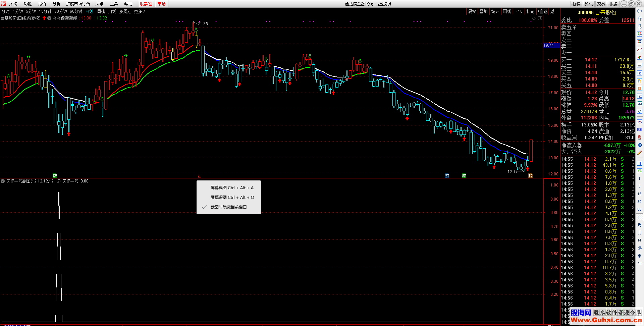Toggle 截图时隐藏当前窗口 checkmark option
Screen dimensions: 644x326
tap(228, 207)
